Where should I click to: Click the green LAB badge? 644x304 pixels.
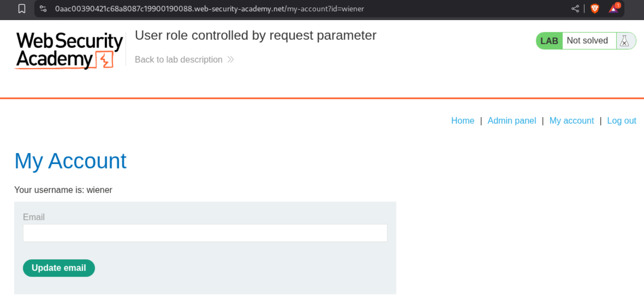(549, 41)
